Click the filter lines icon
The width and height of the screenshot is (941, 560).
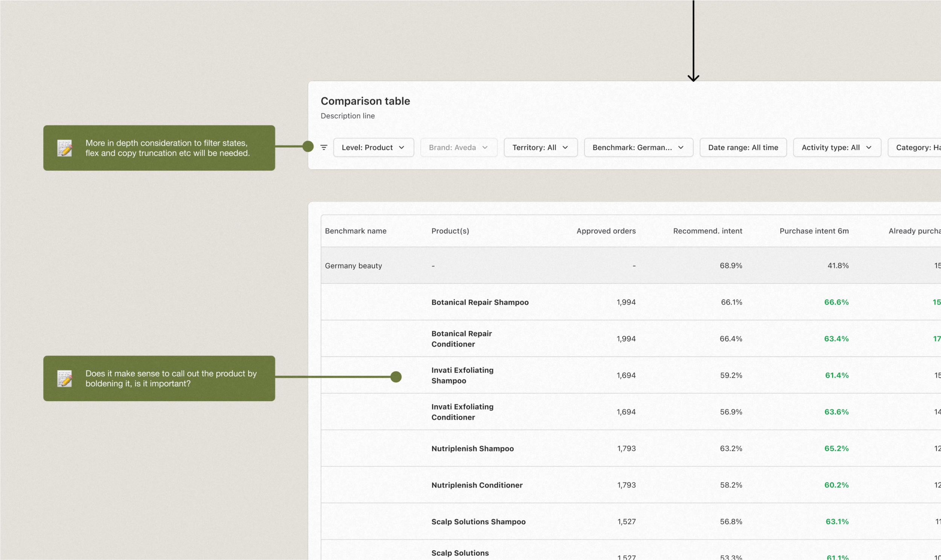[324, 147]
